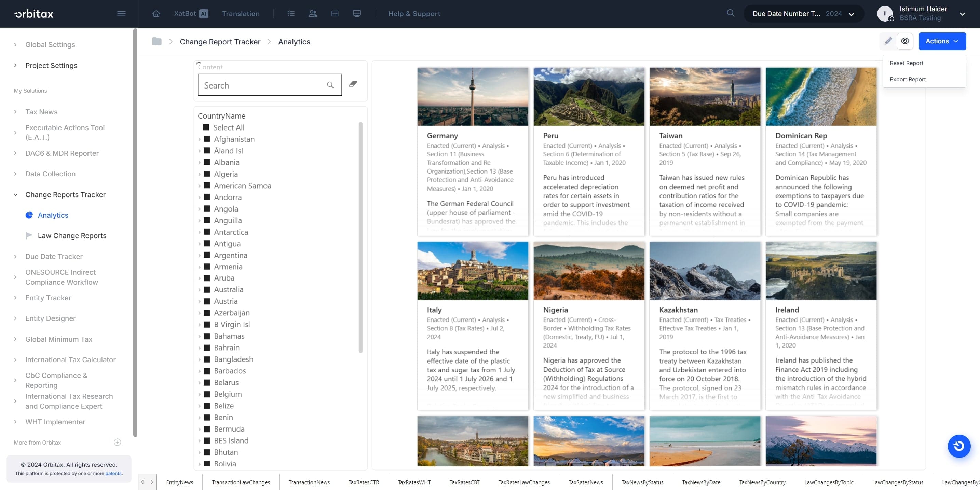980x490 pixels.
Task: Open the Actions dropdown button
Action: click(x=942, y=41)
